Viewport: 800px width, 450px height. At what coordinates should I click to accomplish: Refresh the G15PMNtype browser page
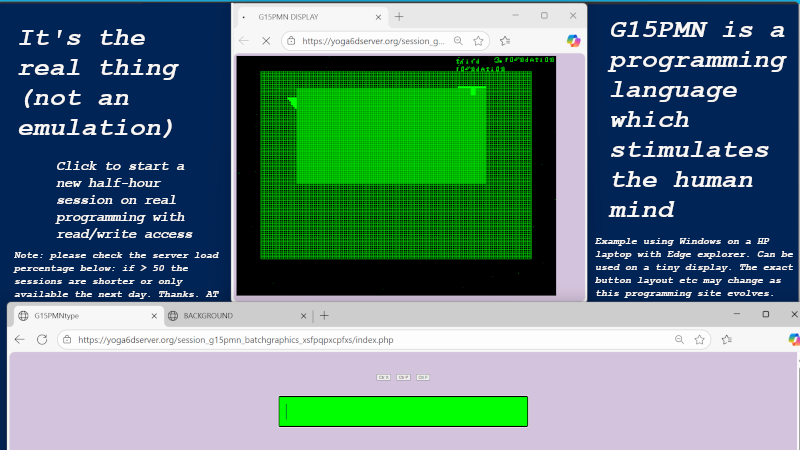click(42, 340)
